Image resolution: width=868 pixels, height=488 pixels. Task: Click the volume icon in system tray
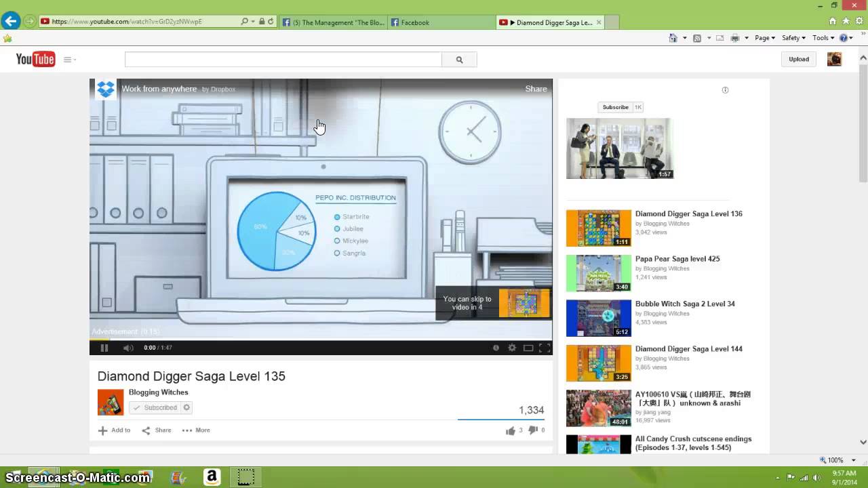pyautogui.click(x=818, y=477)
